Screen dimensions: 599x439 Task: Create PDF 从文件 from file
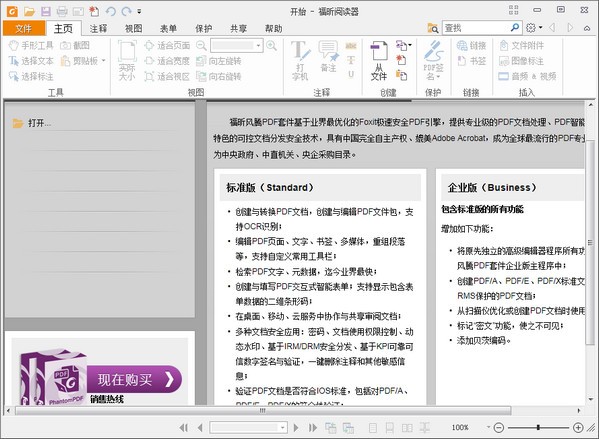click(379, 61)
